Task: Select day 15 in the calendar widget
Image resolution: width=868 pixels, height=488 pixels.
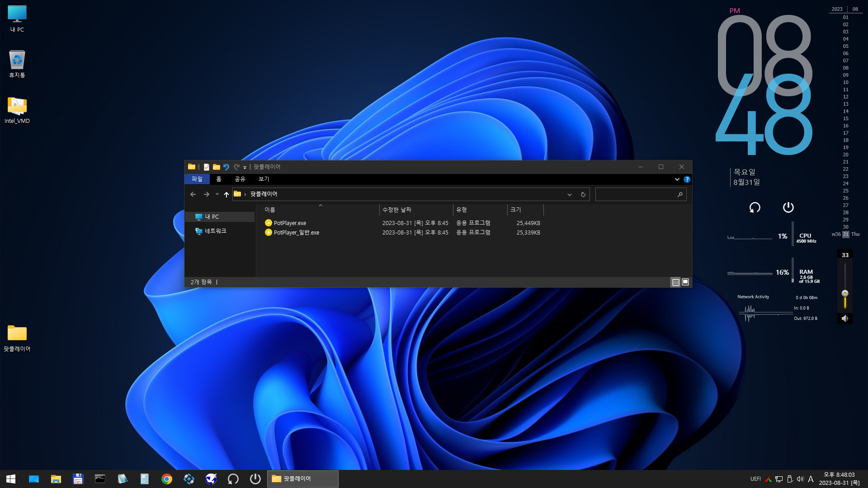Action: tap(845, 119)
